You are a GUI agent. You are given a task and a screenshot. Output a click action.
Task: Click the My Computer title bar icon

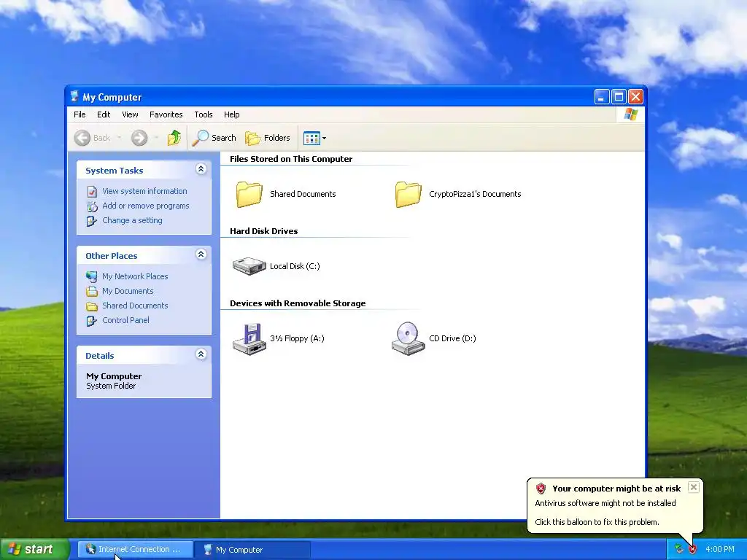point(74,97)
